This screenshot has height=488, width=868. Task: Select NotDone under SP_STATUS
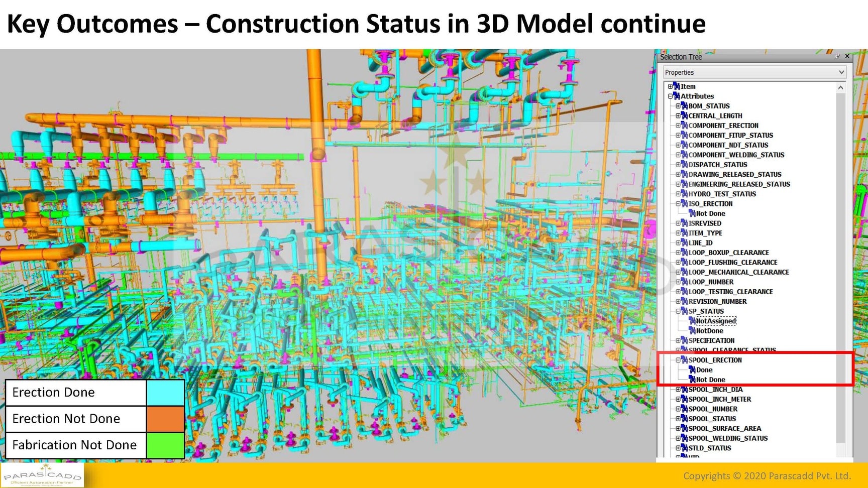click(709, 331)
